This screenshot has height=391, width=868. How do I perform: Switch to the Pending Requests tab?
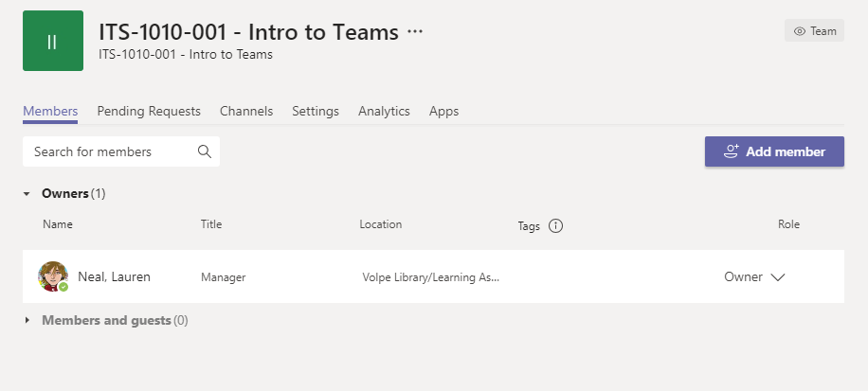[149, 111]
